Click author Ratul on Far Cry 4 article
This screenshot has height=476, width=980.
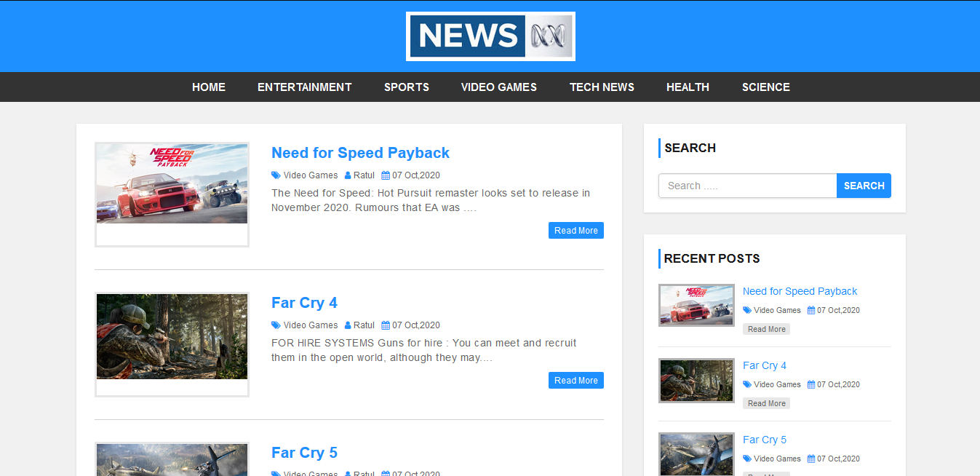pos(364,325)
